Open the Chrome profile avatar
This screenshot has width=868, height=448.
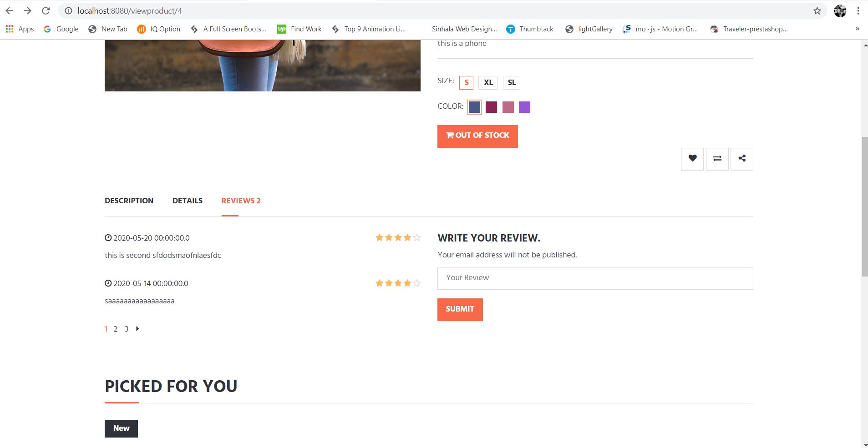pyautogui.click(x=840, y=11)
